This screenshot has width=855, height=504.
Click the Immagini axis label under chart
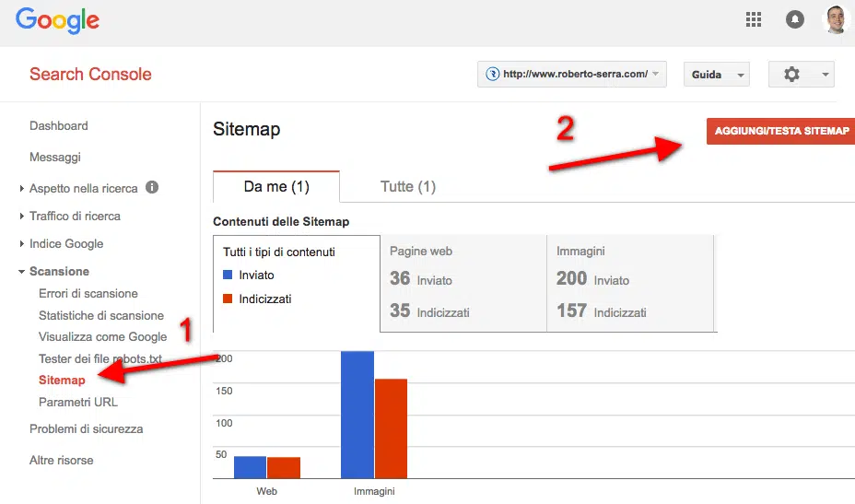coord(374,491)
